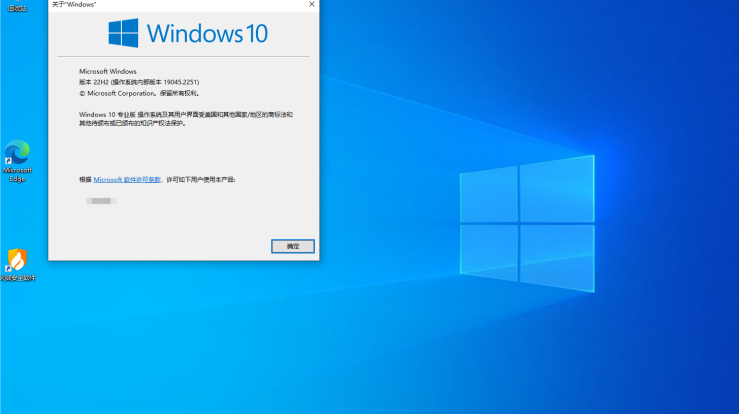The height and width of the screenshot is (414, 739).
Task: Click the "© Microsoft Corporation" copyright line
Action: [140, 93]
